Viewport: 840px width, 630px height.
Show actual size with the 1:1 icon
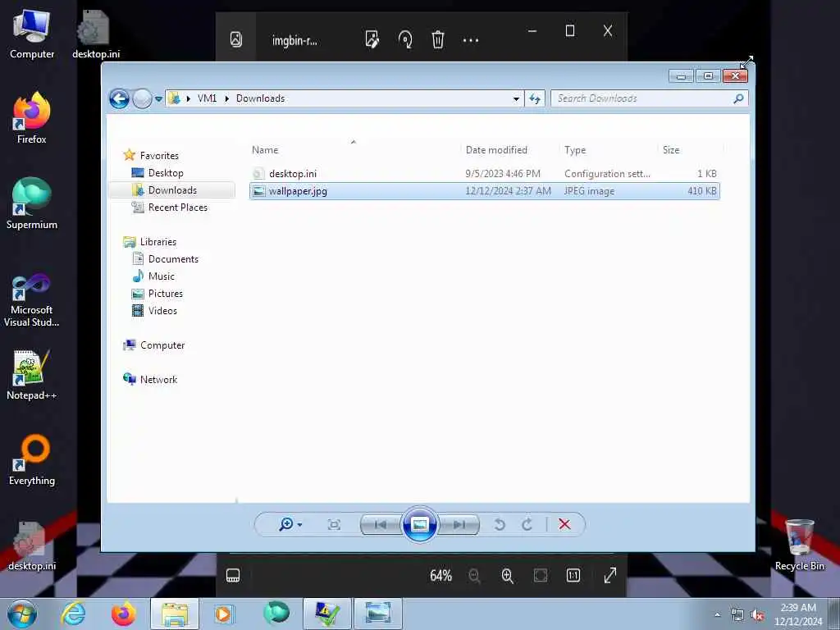tap(573, 576)
